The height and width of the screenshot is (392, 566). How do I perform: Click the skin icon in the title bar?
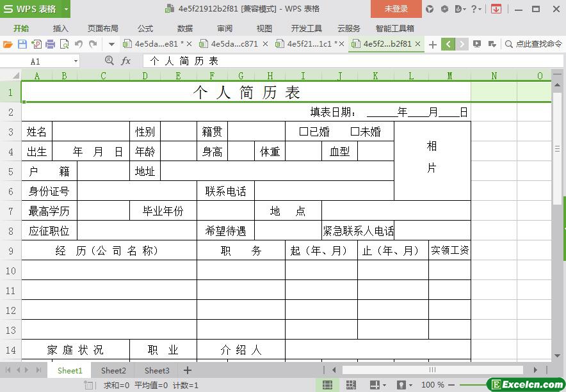point(430,9)
